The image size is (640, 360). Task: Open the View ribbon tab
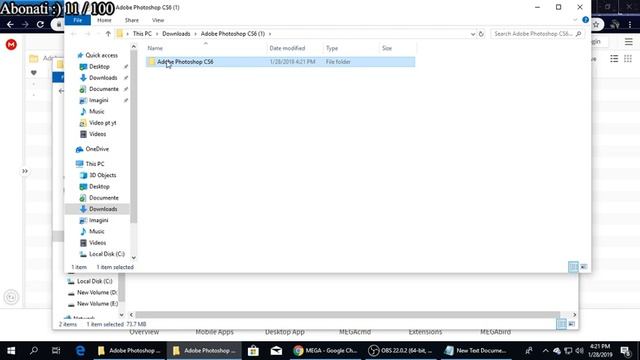click(x=158, y=20)
